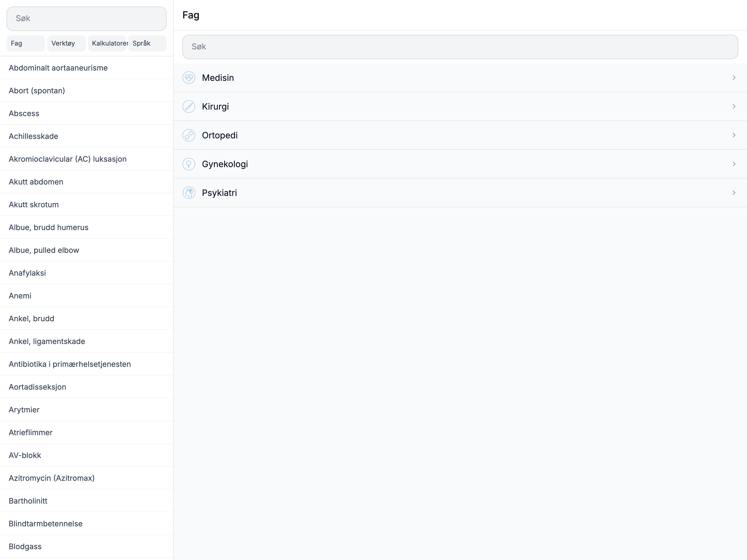The height and width of the screenshot is (560, 747).
Task: Click the Ortopedi bone icon
Action: click(189, 135)
